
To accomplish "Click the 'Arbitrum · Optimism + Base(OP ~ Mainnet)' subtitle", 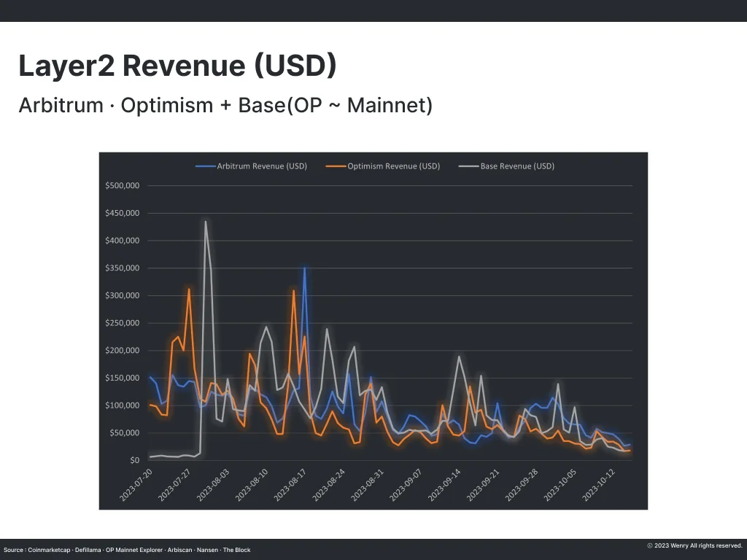I will [x=225, y=105].
